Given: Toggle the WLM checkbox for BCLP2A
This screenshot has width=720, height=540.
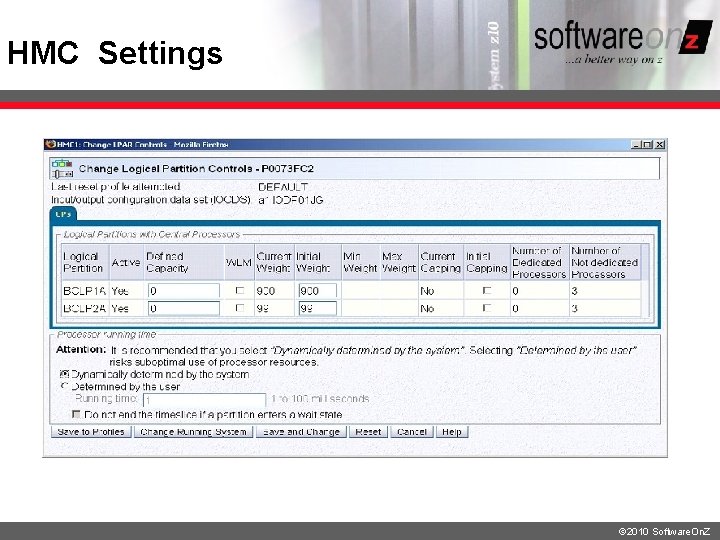Looking at the screenshot, I should (x=240, y=308).
